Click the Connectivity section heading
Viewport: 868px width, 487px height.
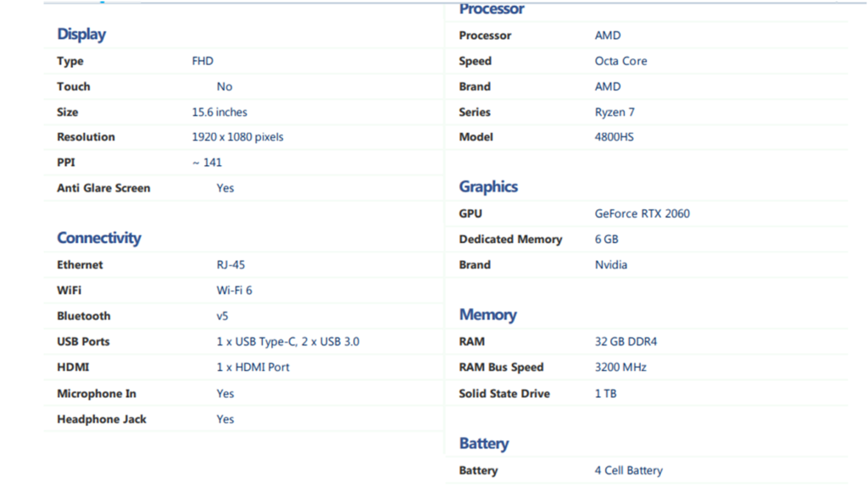coord(99,238)
